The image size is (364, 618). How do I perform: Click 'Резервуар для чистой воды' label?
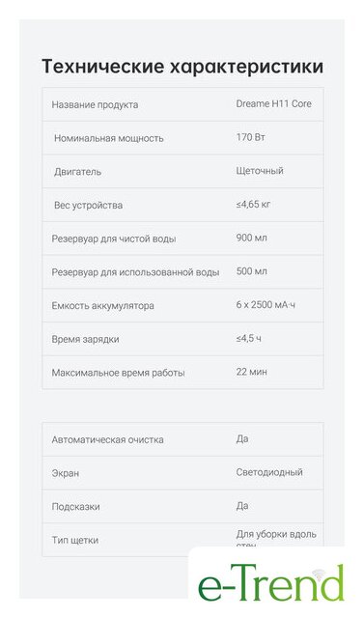(x=114, y=239)
